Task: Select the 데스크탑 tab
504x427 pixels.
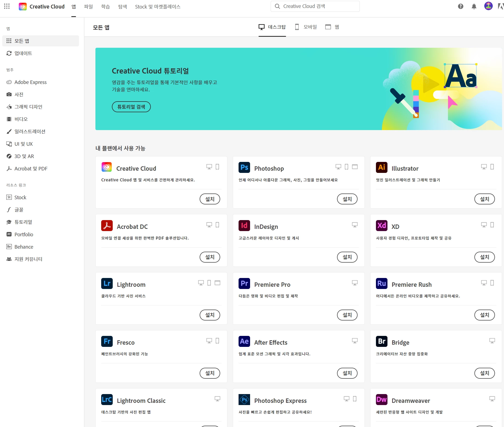Action: coord(272,27)
